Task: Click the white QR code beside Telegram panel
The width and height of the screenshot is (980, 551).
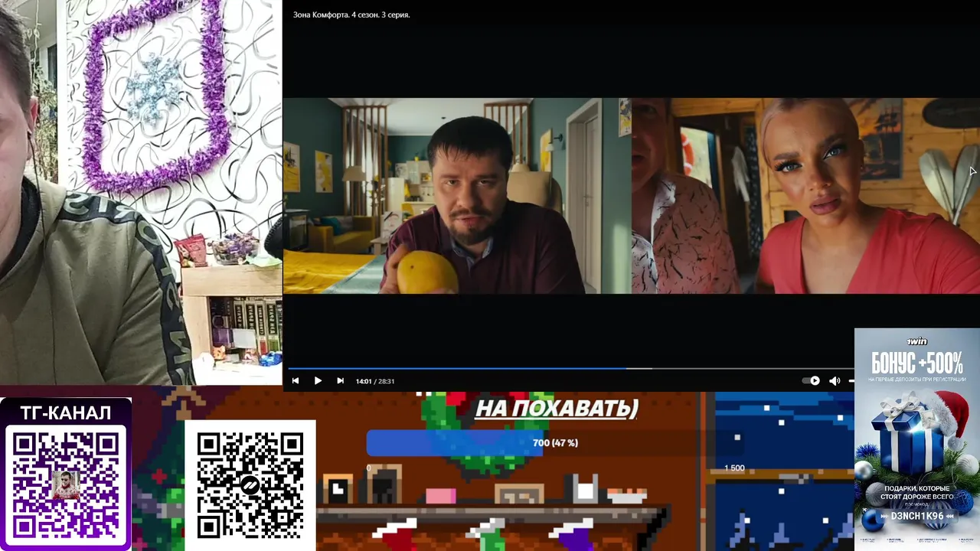Action: [250, 485]
